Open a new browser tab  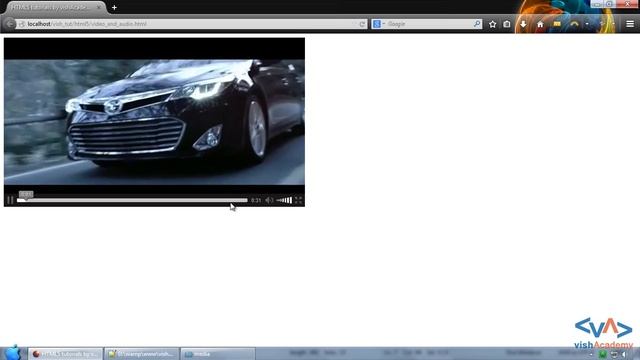114,7
